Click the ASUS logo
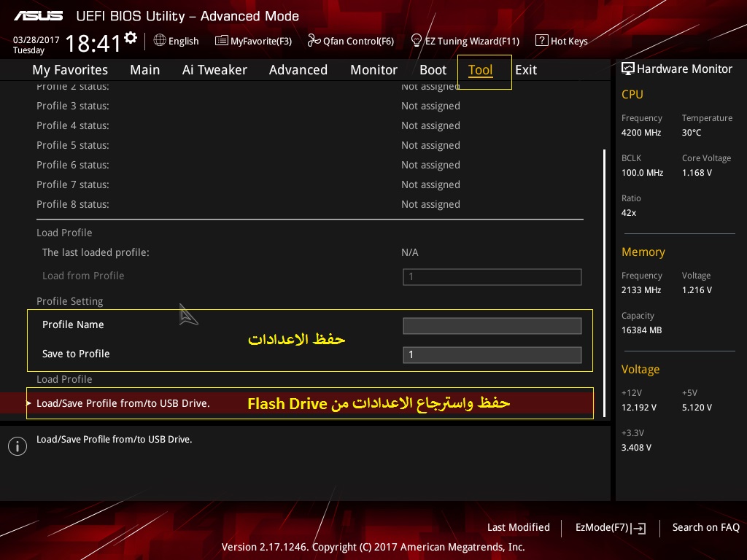 (38, 16)
